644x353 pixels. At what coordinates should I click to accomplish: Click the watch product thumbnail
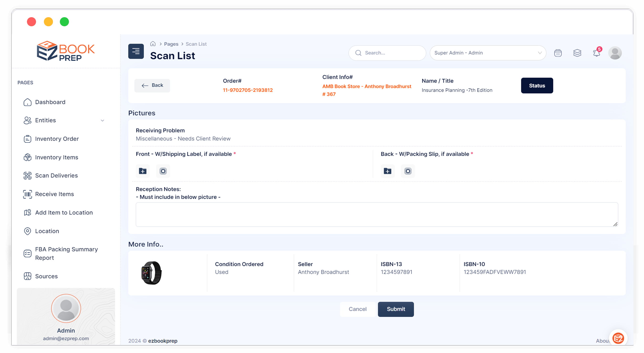(151, 273)
